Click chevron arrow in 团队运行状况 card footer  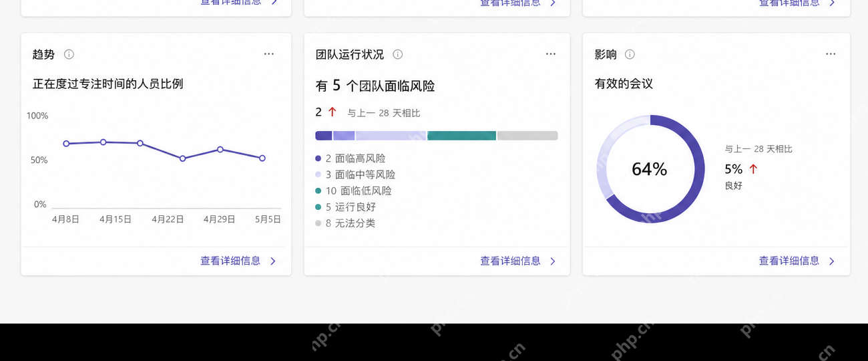point(553,261)
